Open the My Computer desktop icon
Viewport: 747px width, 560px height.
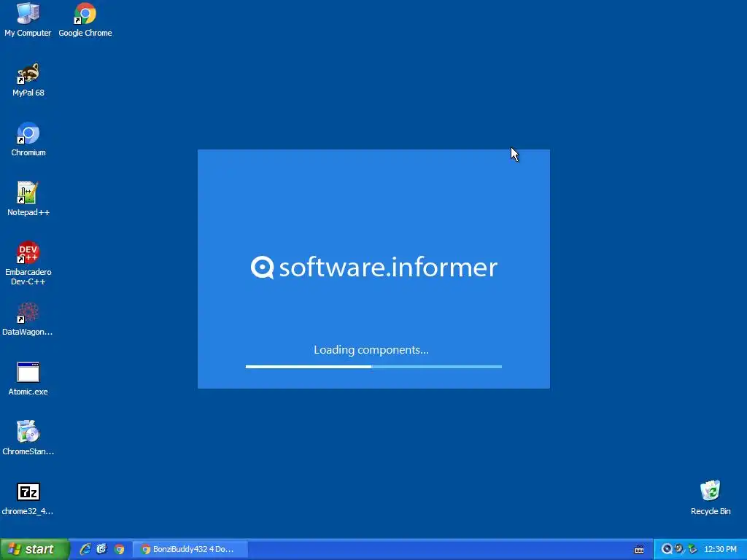point(28,20)
